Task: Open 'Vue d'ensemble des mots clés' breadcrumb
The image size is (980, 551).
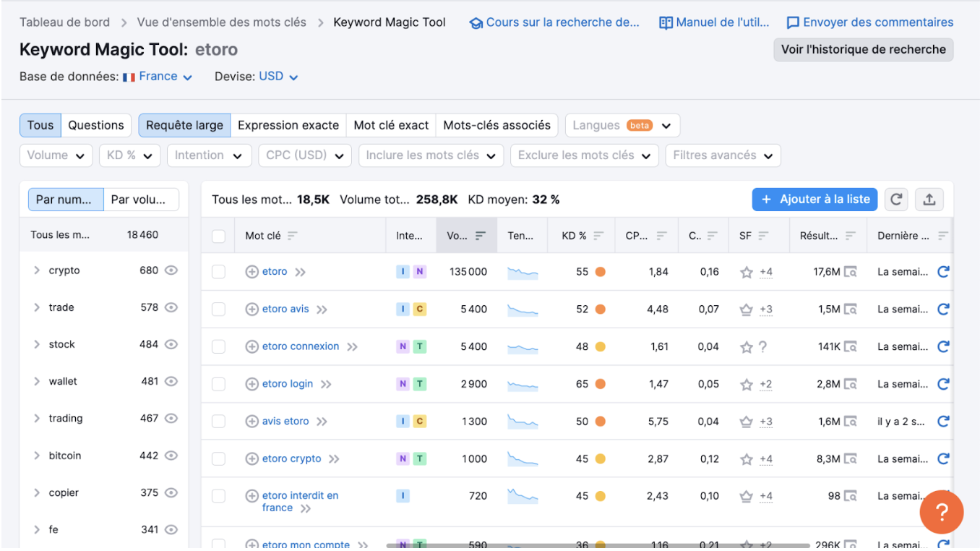Action: pos(222,22)
